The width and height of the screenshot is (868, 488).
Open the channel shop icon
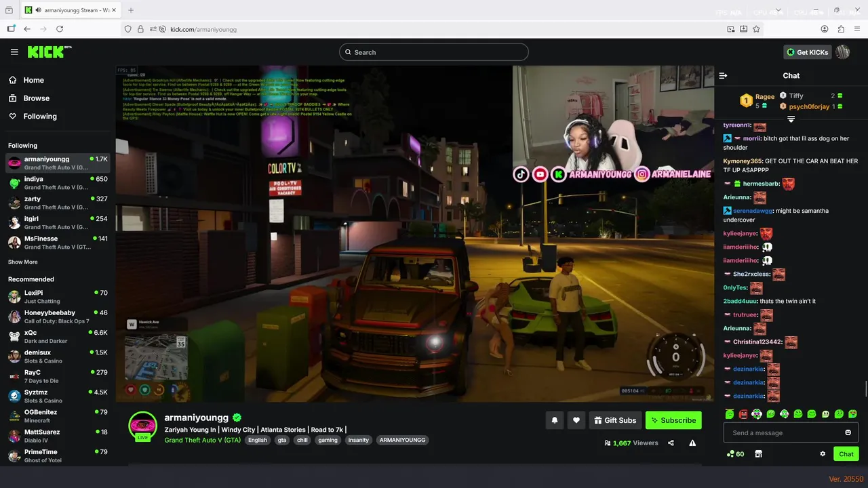tap(759, 454)
